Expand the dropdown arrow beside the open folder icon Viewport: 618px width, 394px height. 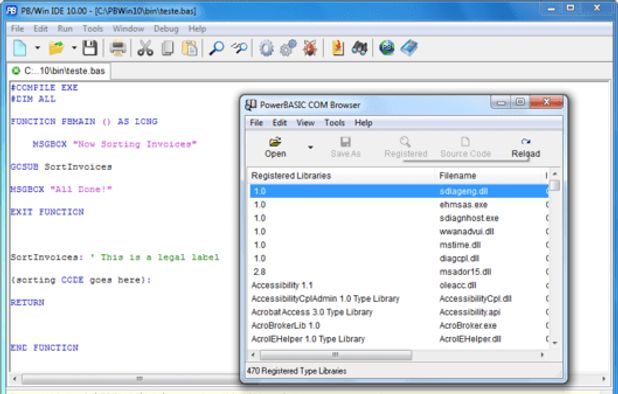click(74, 48)
